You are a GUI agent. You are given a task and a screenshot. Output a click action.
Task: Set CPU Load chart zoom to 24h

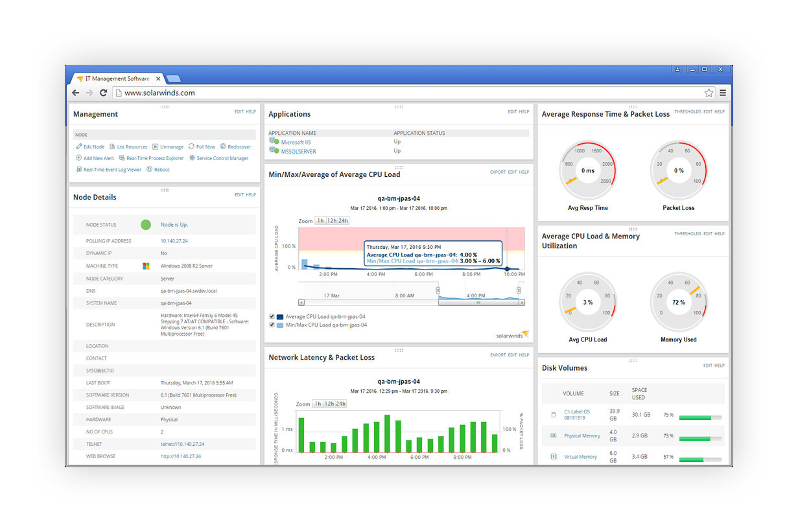[x=343, y=221]
